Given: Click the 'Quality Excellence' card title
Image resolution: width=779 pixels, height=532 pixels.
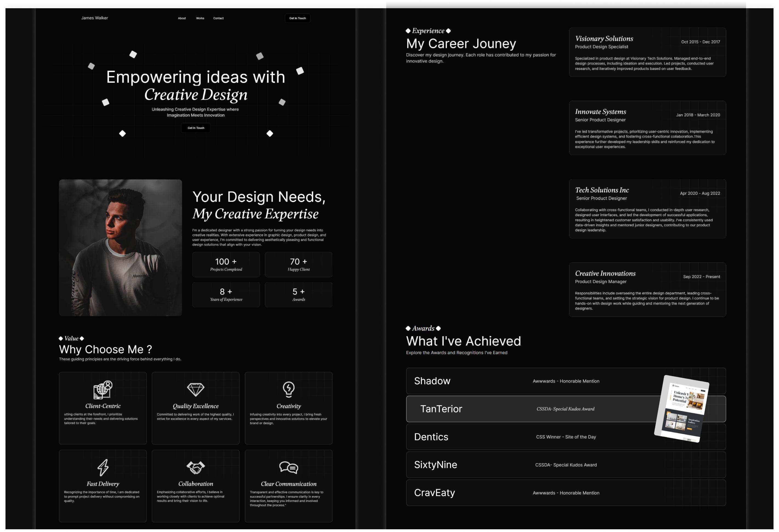Looking at the screenshot, I should click(195, 406).
